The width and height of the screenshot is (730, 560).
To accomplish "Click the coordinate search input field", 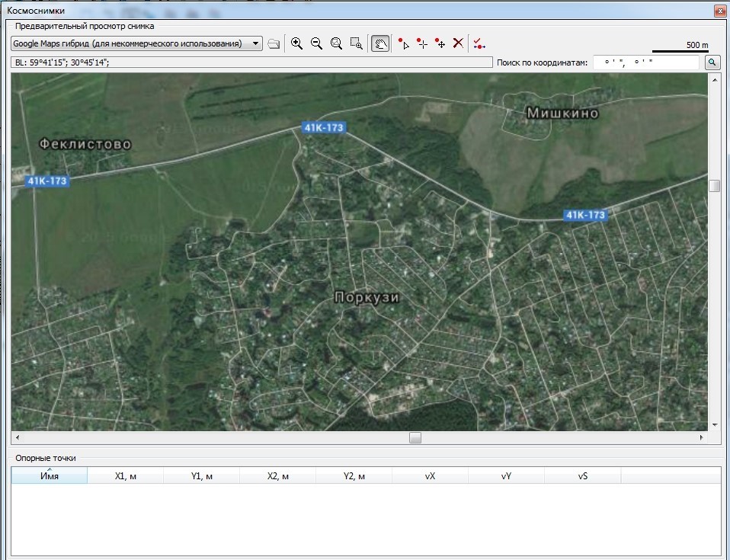I will pyautogui.click(x=645, y=62).
